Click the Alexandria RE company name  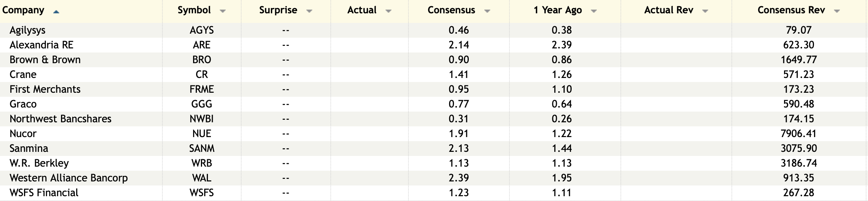41,45
